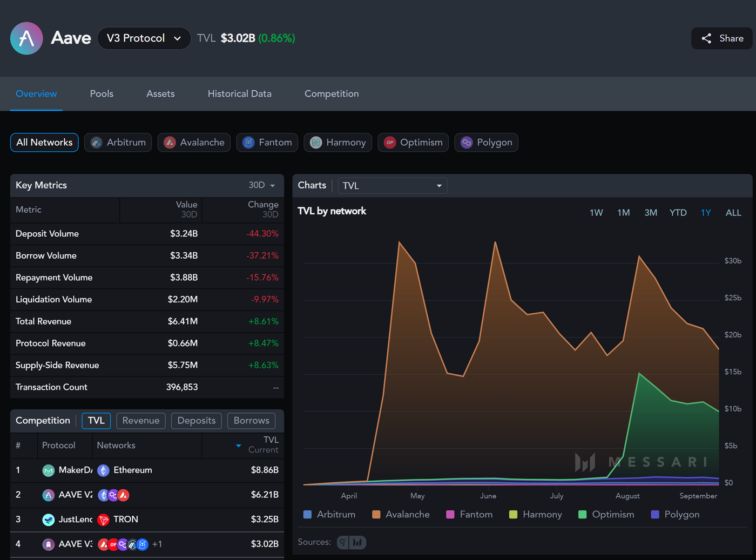This screenshot has width=756, height=560.
Task: Select the Optimism network icon
Action: coord(390,142)
